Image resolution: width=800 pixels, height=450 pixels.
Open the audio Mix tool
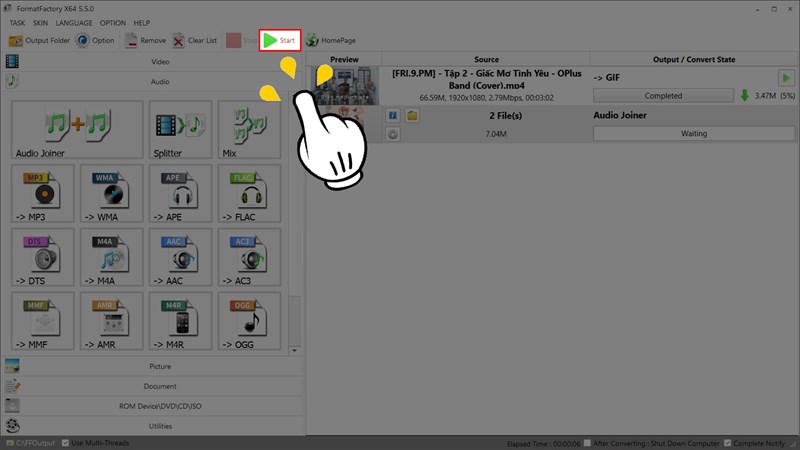pos(249,130)
